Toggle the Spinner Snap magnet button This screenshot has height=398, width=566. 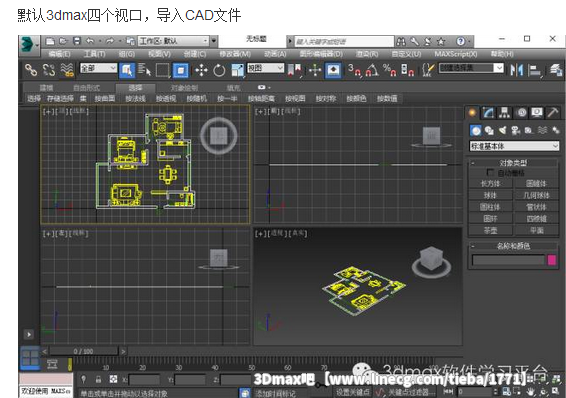click(408, 70)
